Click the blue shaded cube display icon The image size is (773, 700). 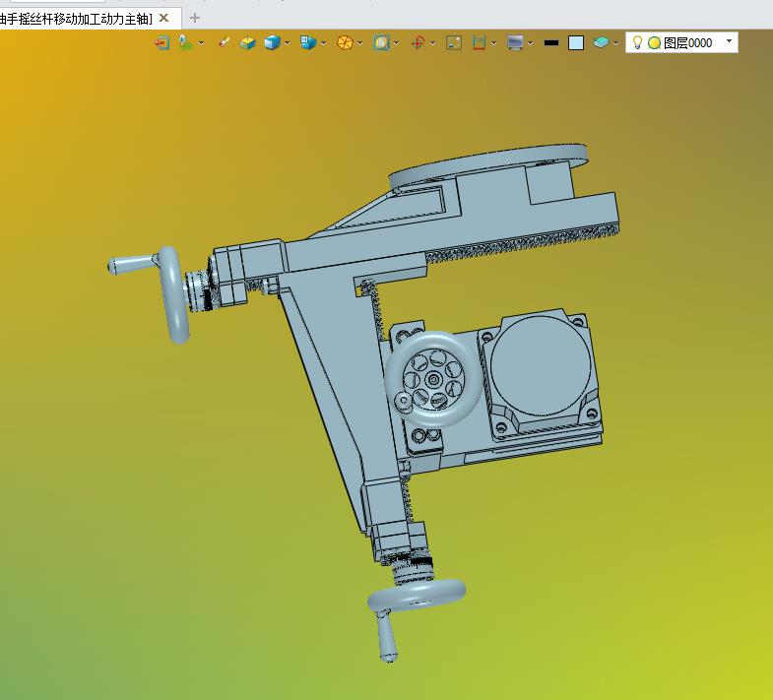coord(272,43)
